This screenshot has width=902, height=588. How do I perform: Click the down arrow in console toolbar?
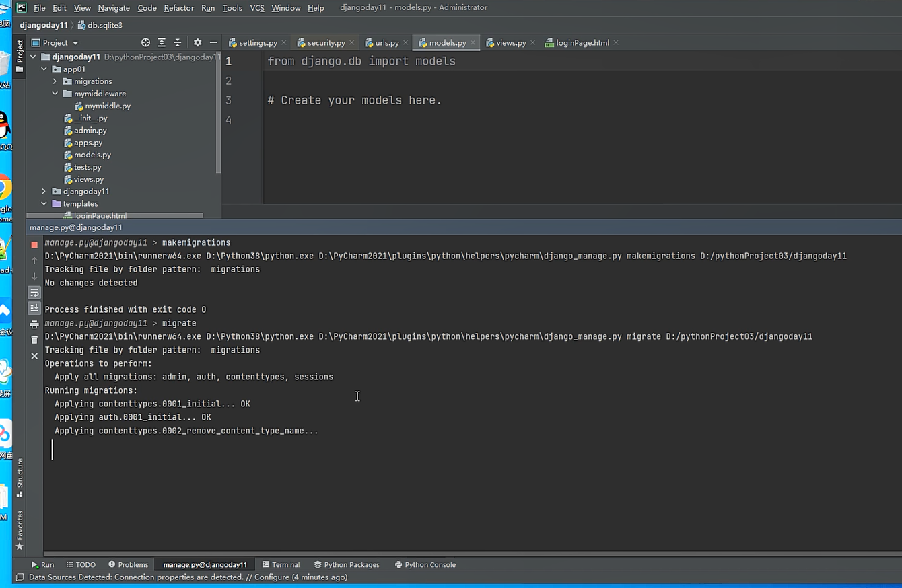(34, 277)
